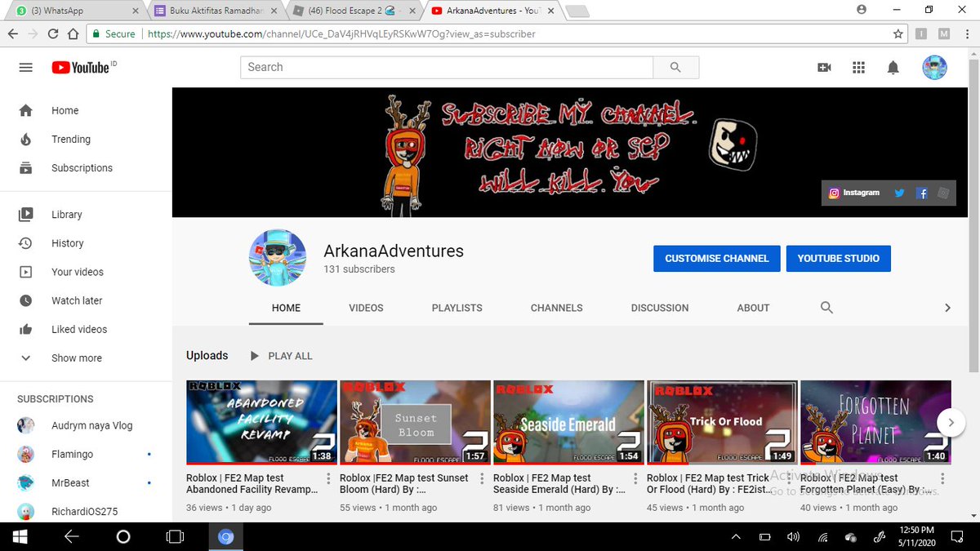Open Task View on the taskbar
This screenshot has height=551, width=980.
pos(175,536)
